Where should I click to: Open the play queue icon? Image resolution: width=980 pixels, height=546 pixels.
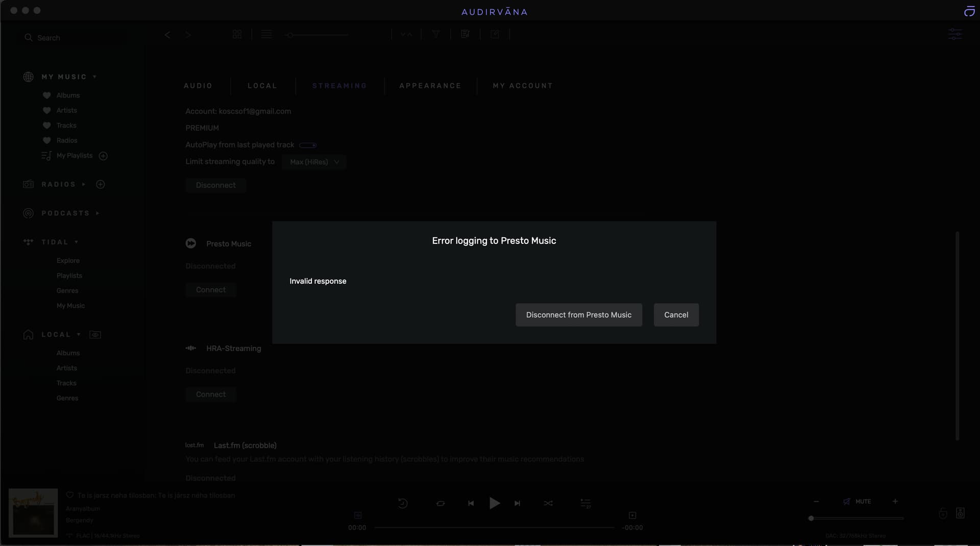point(585,503)
